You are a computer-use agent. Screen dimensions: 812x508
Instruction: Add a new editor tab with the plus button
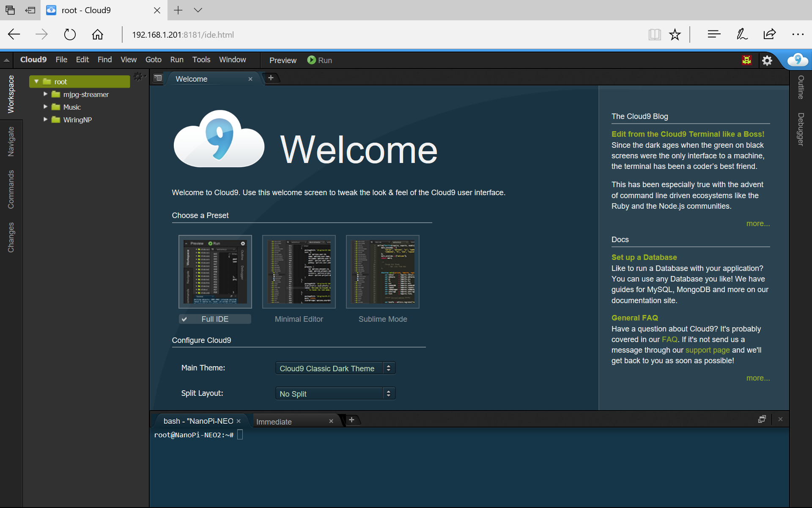point(271,78)
